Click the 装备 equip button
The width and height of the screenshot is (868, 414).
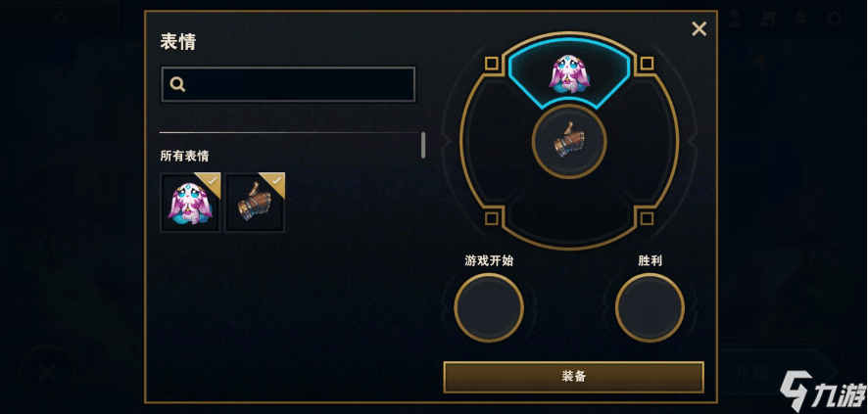pos(573,377)
